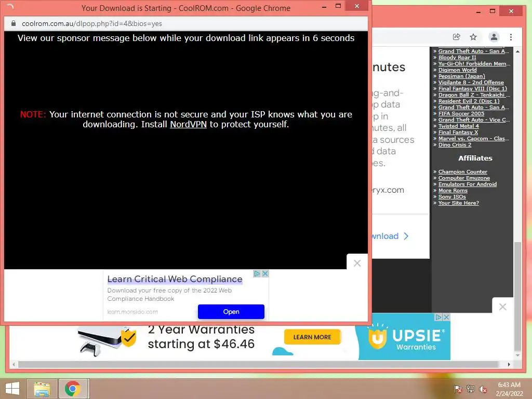The height and width of the screenshot is (399, 532).
Task: Bookmark this page with the star icon
Action: (473, 37)
